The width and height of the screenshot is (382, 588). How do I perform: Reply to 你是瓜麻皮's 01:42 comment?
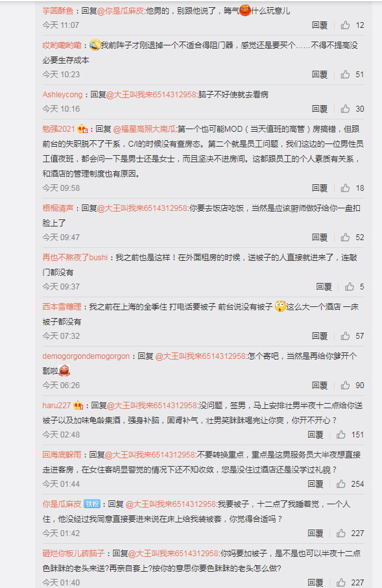[315, 533]
